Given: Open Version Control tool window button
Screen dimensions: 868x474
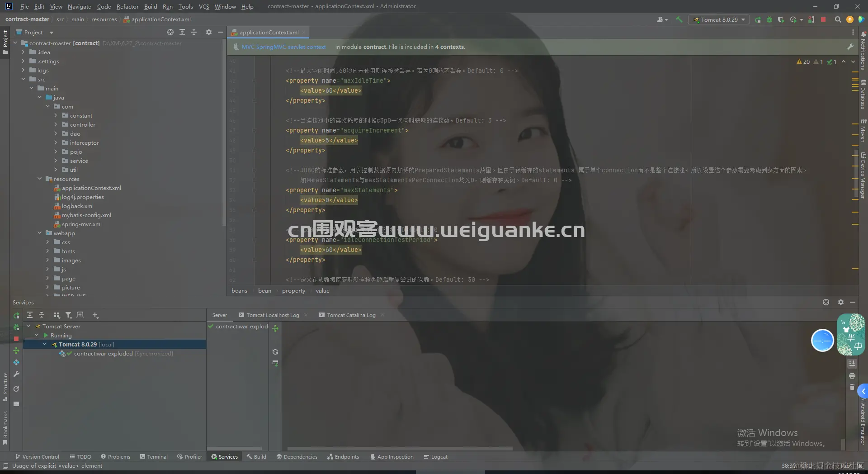Looking at the screenshot, I should coord(37,457).
